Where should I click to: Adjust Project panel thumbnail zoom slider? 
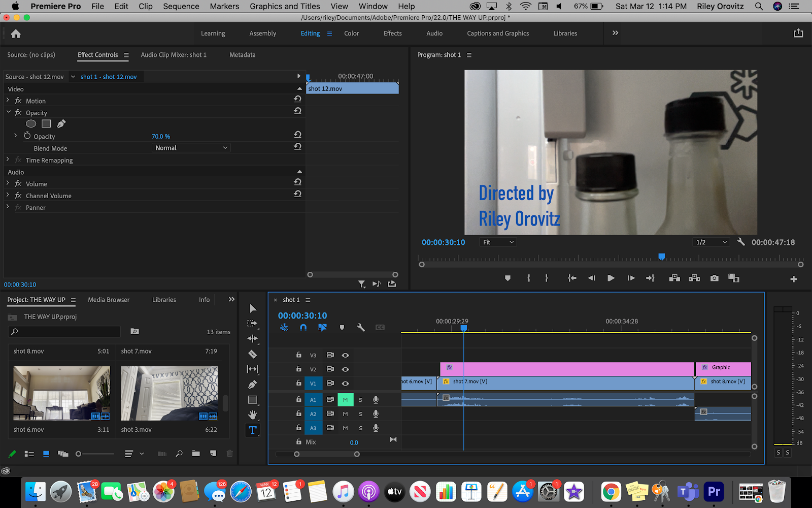95,454
